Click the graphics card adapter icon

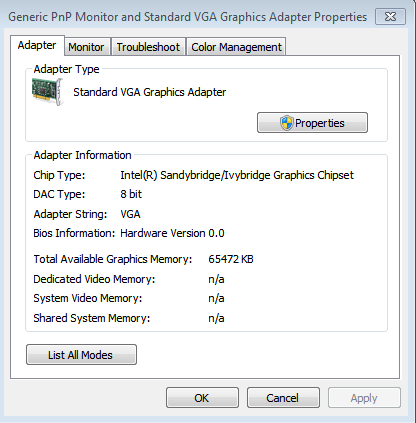(47, 92)
